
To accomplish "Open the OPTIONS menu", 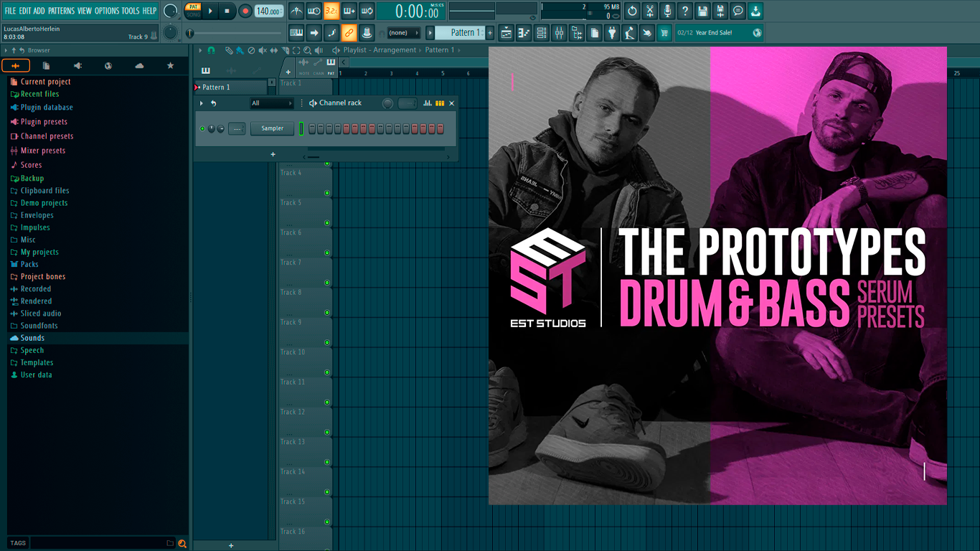I will [107, 11].
